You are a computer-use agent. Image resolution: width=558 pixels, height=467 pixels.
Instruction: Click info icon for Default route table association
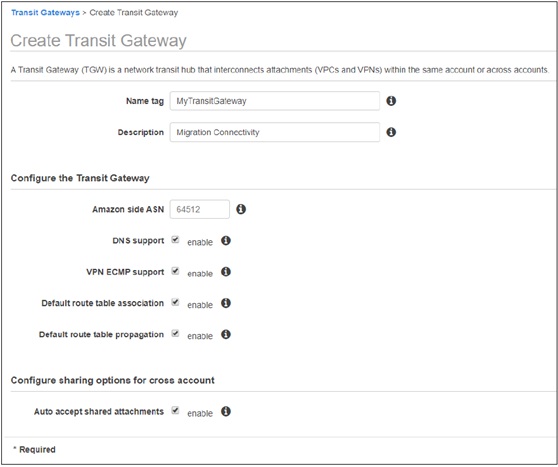(x=226, y=303)
